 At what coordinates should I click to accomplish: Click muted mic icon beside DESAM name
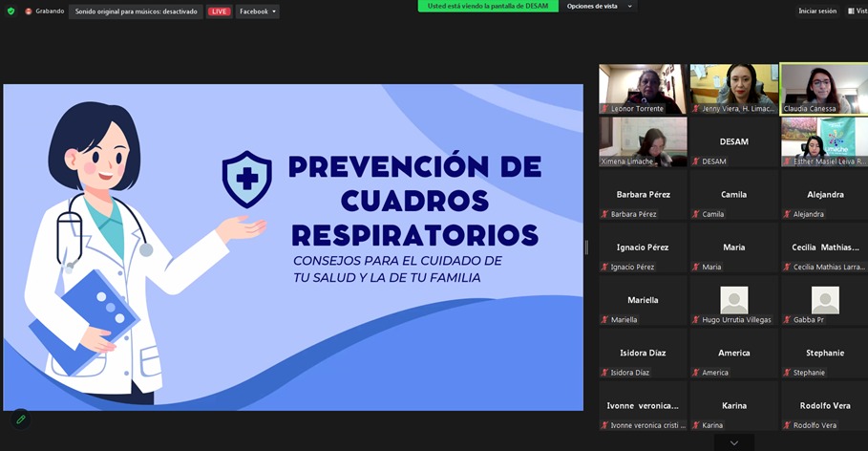point(696,161)
